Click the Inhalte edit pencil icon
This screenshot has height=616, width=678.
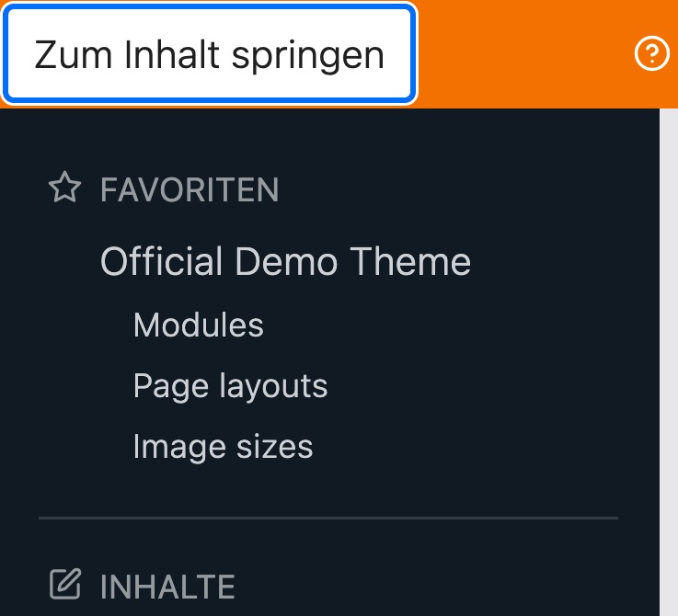[x=64, y=585]
